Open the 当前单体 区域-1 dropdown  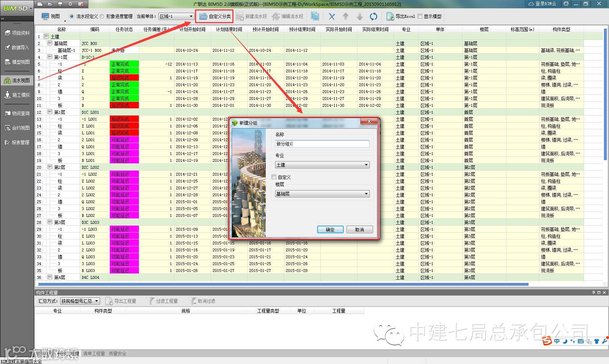point(177,16)
